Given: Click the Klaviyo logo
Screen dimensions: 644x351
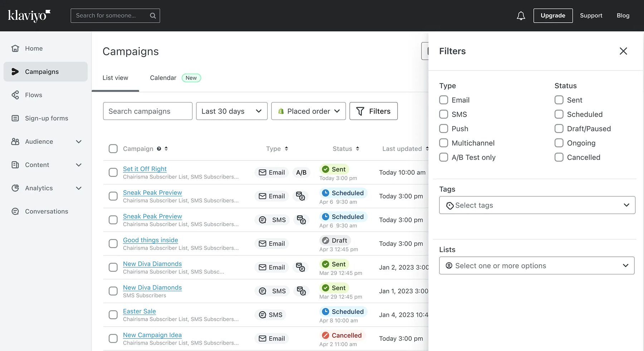Looking at the screenshot, I should [29, 15].
